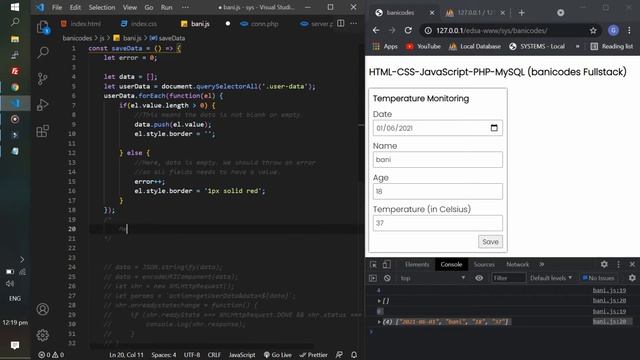Switch to the index.html editor tab
640x360 pixels.
coord(81,24)
